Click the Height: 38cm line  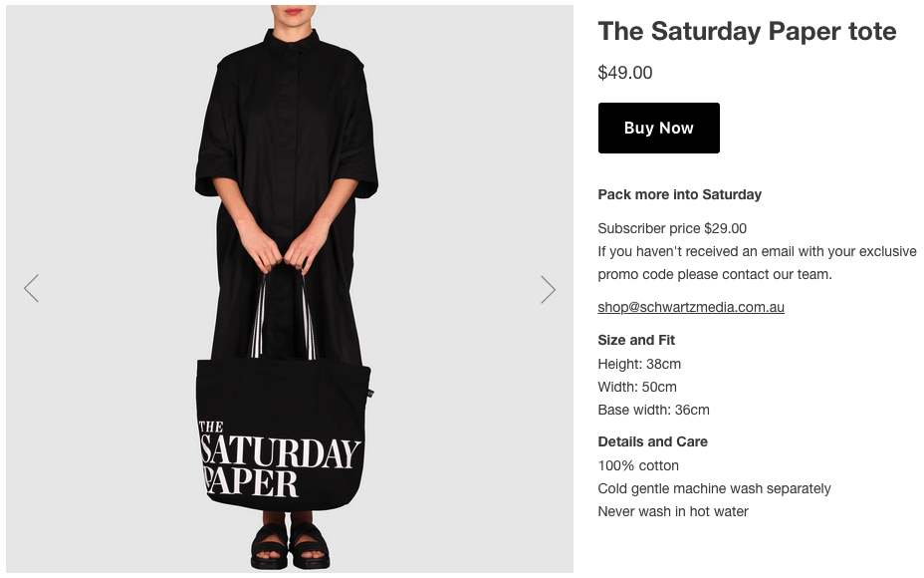pyautogui.click(x=639, y=364)
